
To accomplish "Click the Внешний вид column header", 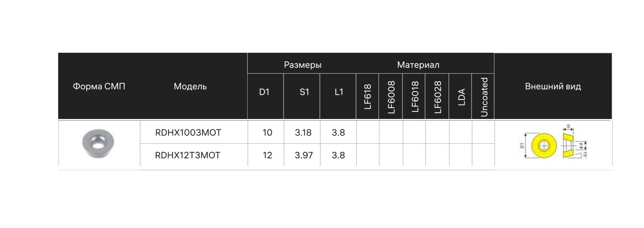I will [553, 87].
